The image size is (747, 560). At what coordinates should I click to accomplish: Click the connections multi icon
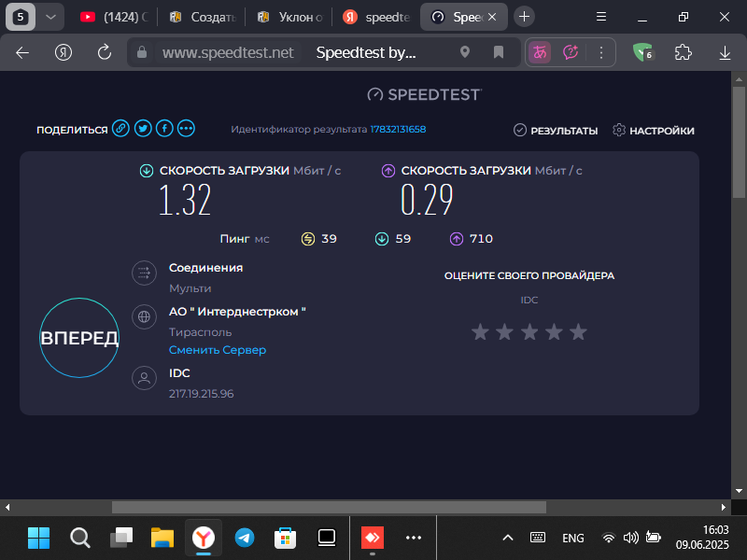144,273
